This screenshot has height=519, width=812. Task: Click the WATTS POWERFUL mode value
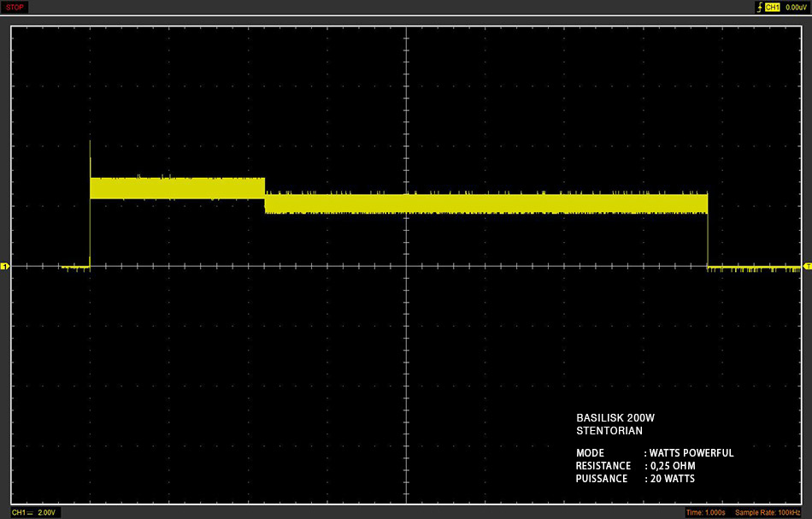tap(691, 453)
